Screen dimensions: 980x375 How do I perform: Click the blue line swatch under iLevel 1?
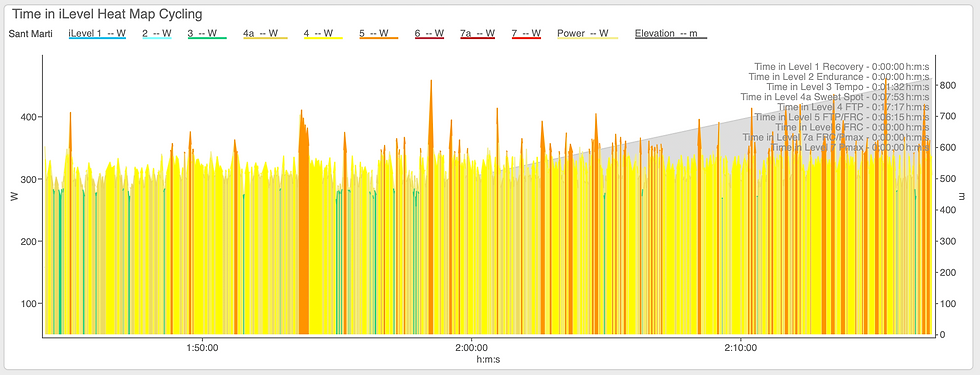tap(97, 39)
